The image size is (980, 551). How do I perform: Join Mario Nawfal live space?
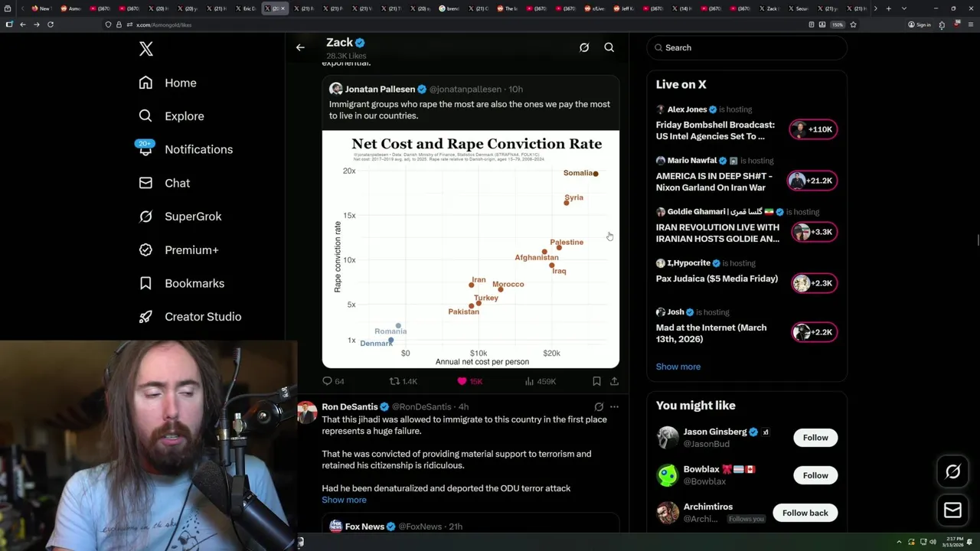(x=714, y=181)
